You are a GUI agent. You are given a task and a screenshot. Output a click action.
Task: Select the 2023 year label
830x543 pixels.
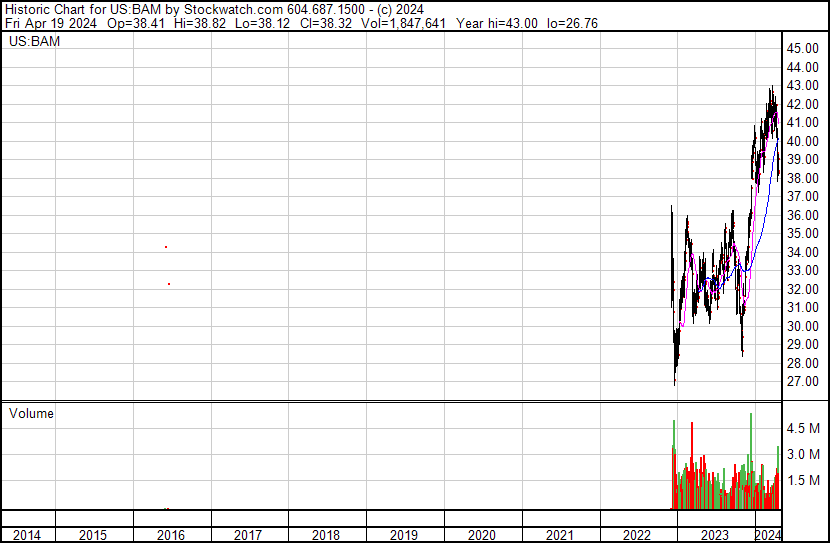coord(715,535)
